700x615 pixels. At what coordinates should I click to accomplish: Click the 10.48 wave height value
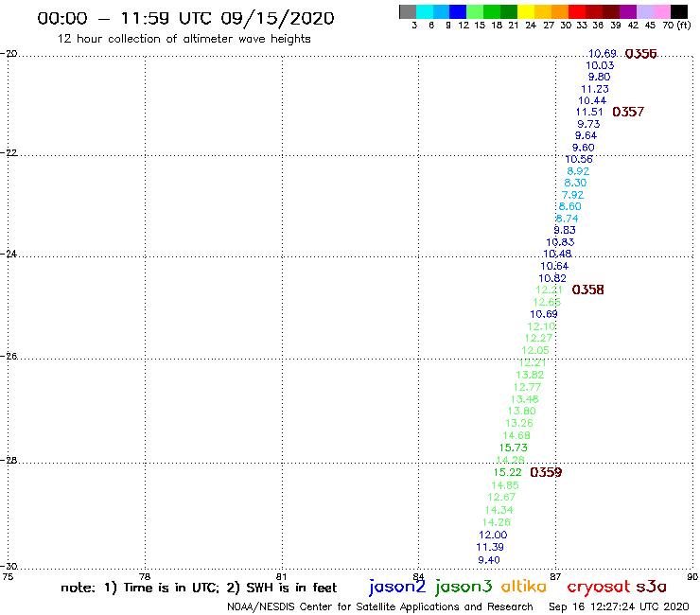pyautogui.click(x=557, y=255)
